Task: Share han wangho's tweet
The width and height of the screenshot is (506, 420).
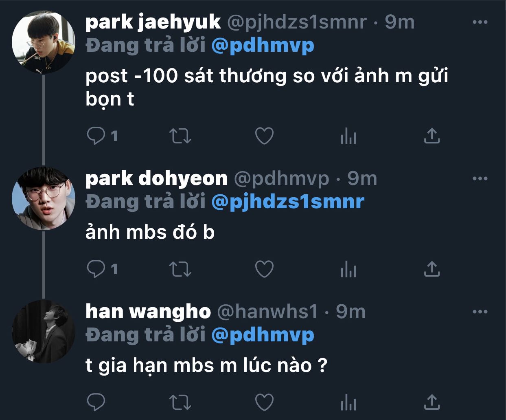Action: coord(432,402)
